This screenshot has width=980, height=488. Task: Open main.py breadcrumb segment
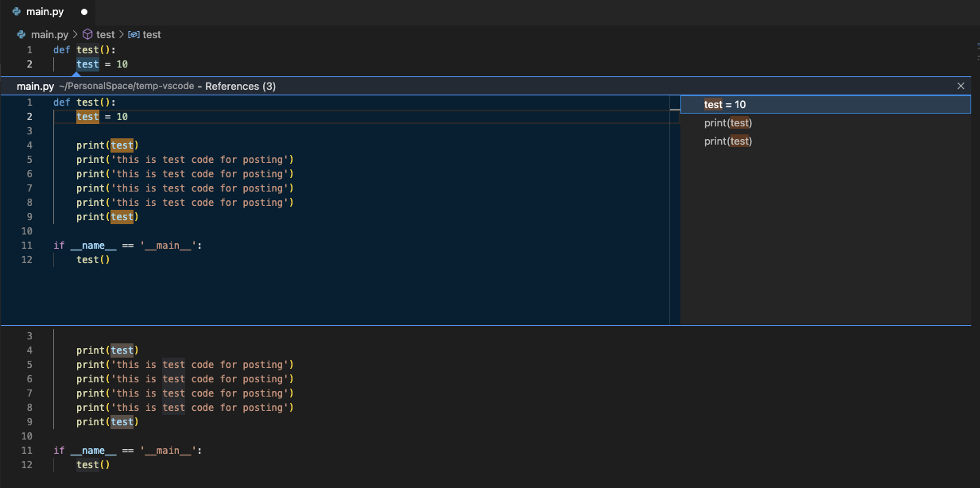(49, 34)
